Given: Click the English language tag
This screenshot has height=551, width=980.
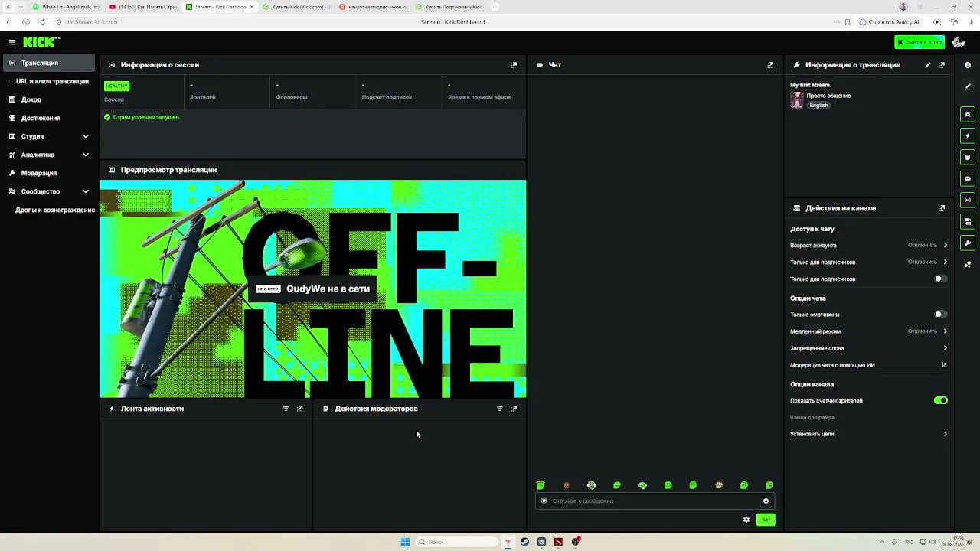Looking at the screenshot, I should 819,106.
